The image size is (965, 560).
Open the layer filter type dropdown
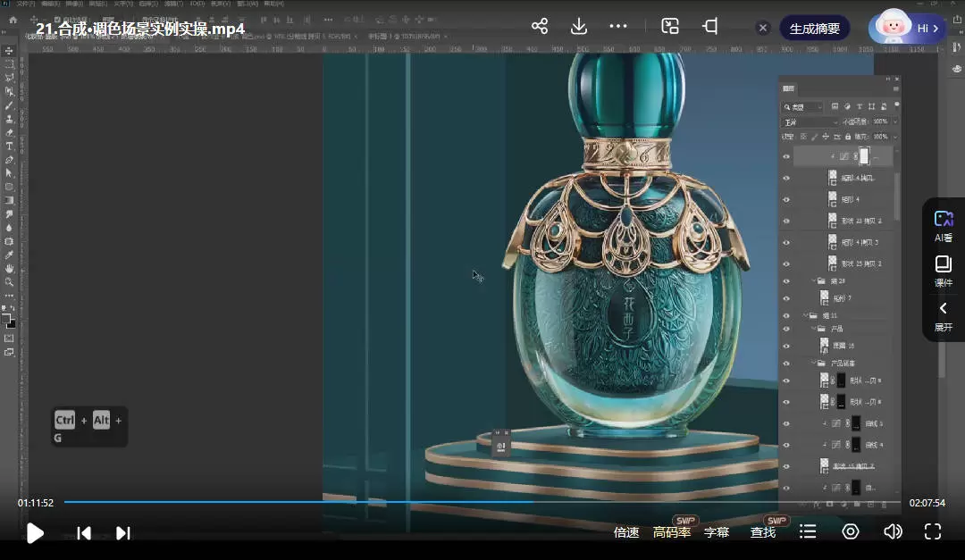pyautogui.click(x=802, y=107)
